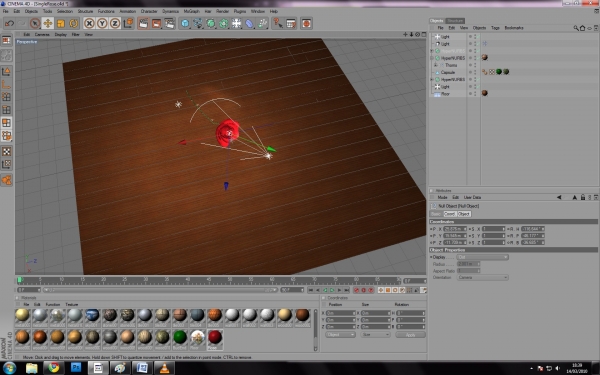Viewport: 600px width, 375px height.
Task: Go to the start of animation
Action: coord(311,290)
